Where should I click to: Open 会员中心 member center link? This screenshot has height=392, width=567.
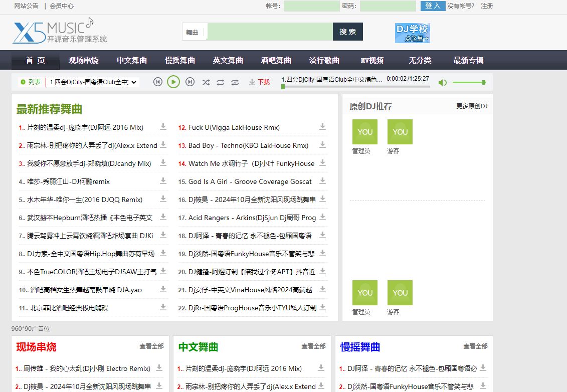click(62, 6)
